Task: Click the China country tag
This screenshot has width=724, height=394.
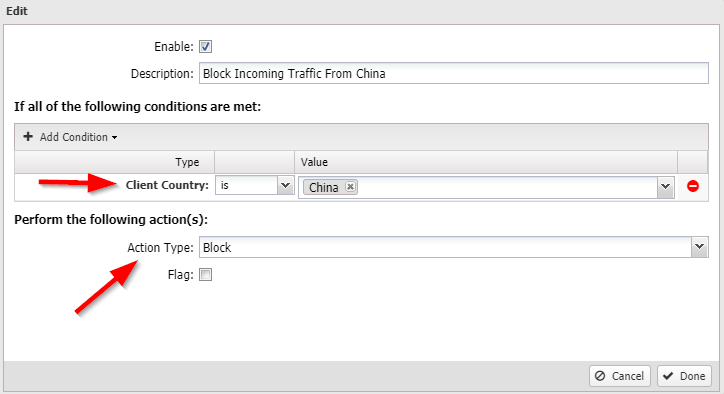Action: coord(324,187)
